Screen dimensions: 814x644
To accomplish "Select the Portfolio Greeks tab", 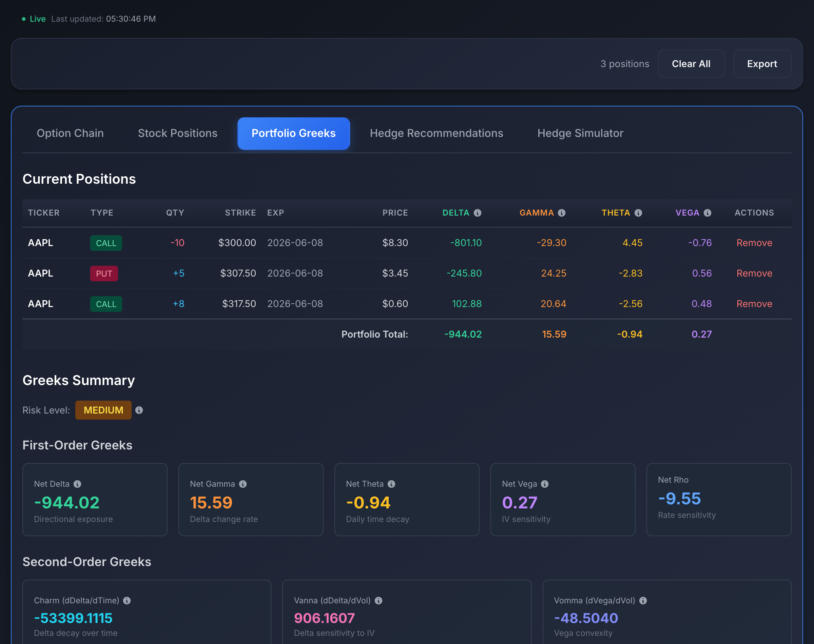I will (x=293, y=133).
